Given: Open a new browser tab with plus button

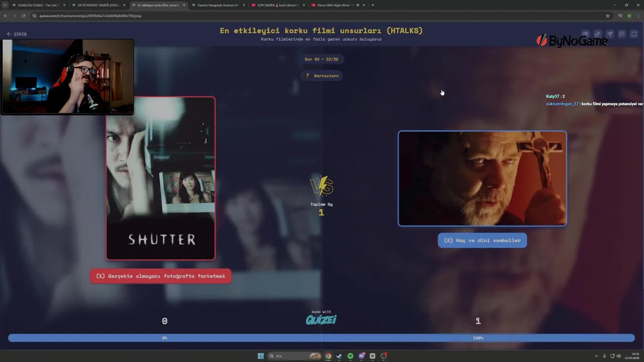Looking at the screenshot, I should pos(372,5).
